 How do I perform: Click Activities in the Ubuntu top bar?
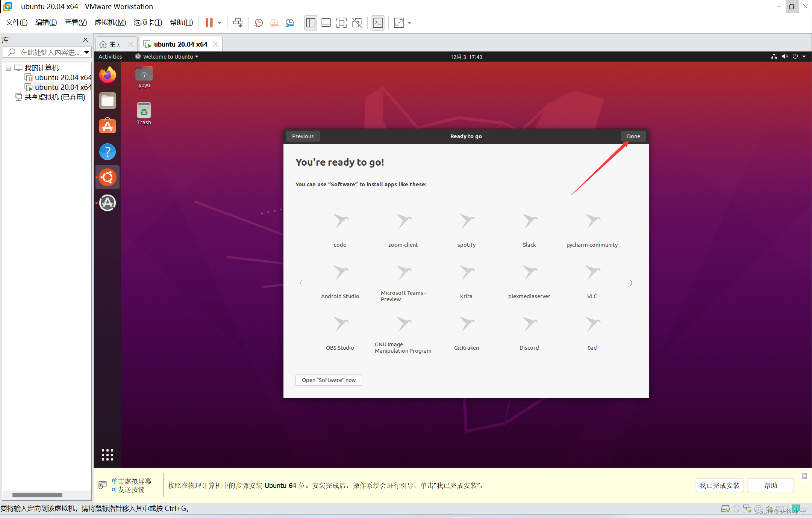point(110,57)
